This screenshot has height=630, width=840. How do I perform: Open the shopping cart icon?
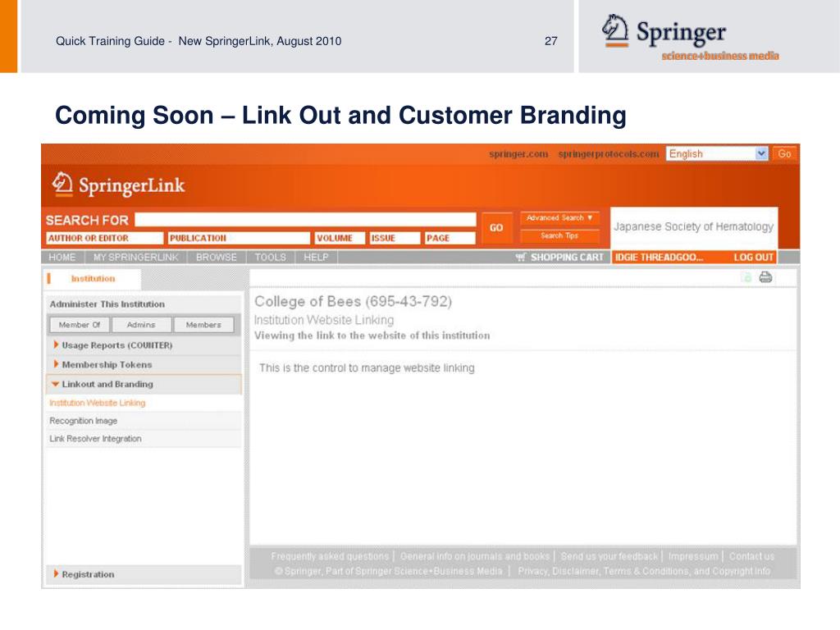pos(521,257)
